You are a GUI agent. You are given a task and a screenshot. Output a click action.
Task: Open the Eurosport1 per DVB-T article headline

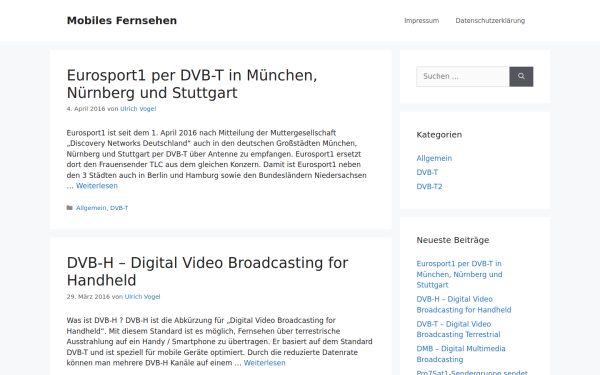[x=192, y=84]
